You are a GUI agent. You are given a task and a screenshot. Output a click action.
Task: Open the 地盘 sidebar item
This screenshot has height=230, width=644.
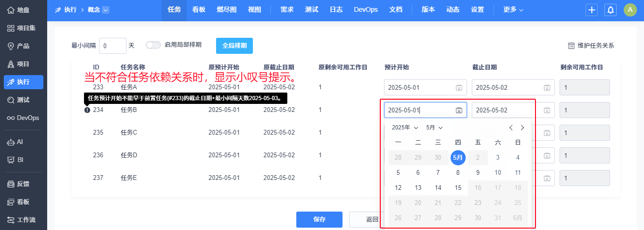click(x=24, y=10)
